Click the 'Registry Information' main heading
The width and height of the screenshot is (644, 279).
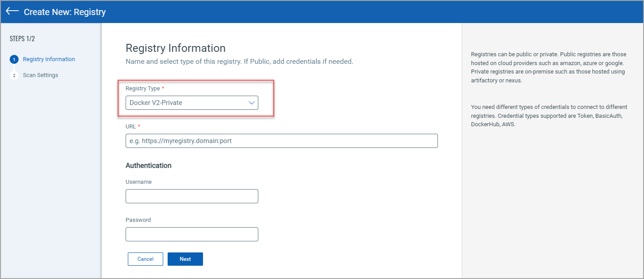176,48
